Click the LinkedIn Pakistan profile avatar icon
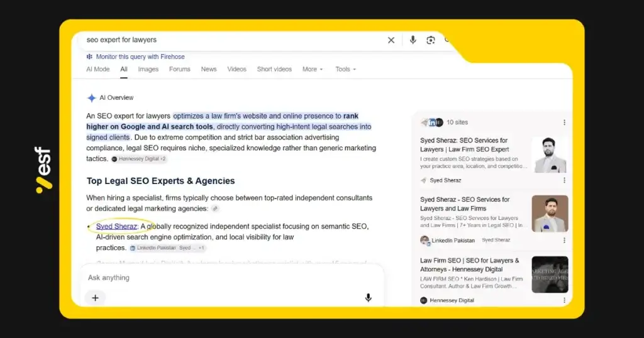This screenshot has width=644, height=338. click(x=425, y=241)
